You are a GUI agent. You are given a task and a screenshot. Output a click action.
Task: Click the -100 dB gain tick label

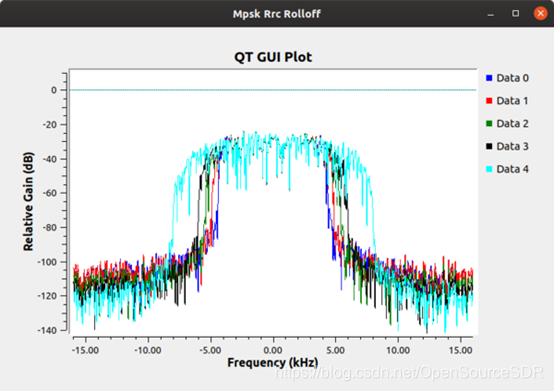point(47,262)
